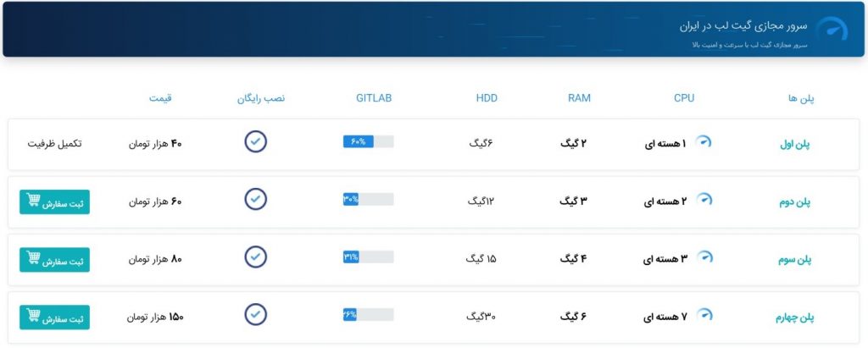Order the 150 thousand toman plan
The height and width of the screenshot is (348, 868).
tap(54, 317)
